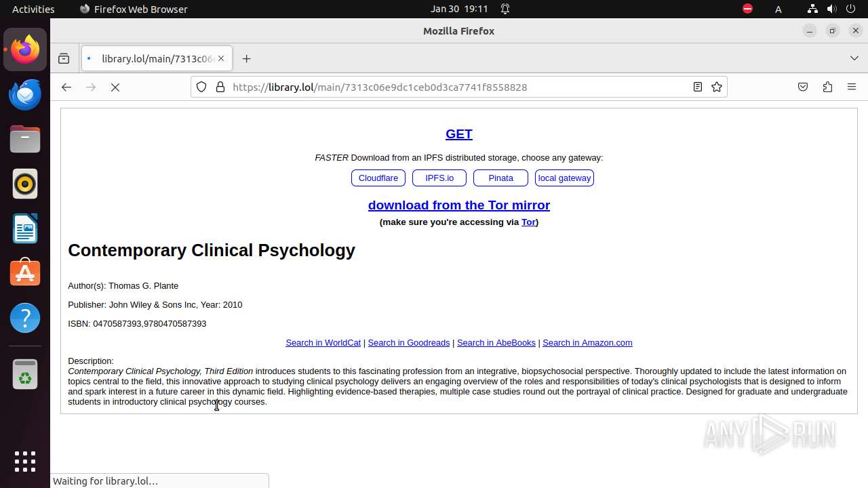Open Rhythmbox music player from dock
The height and width of the screenshot is (488, 868).
[x=25, y=184]
